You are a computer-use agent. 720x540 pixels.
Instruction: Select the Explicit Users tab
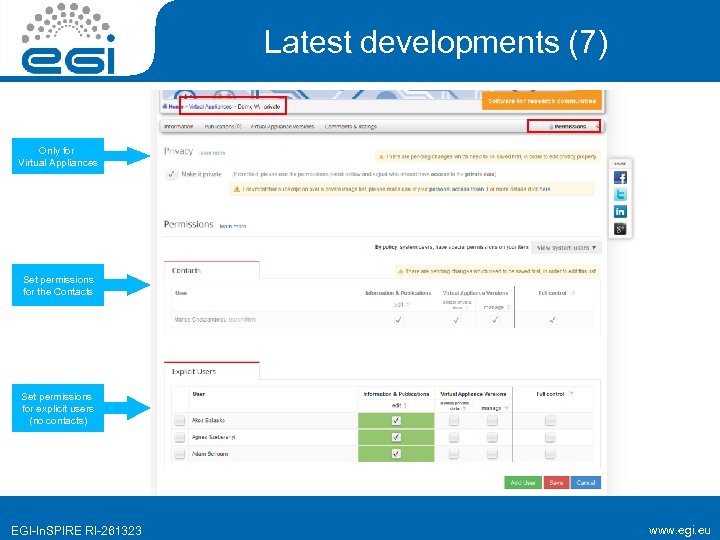[212, 371]
